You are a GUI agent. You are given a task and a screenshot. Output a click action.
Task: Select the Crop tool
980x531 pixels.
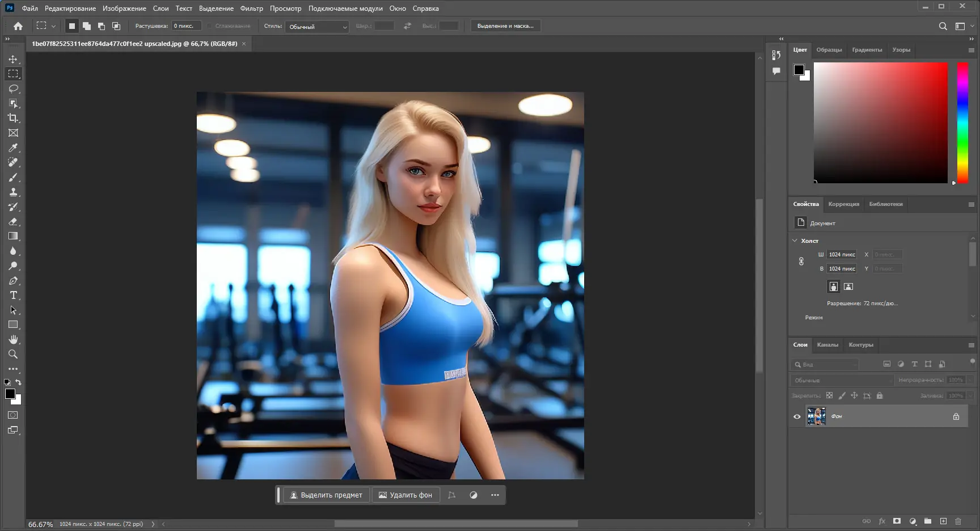(13, 118)
